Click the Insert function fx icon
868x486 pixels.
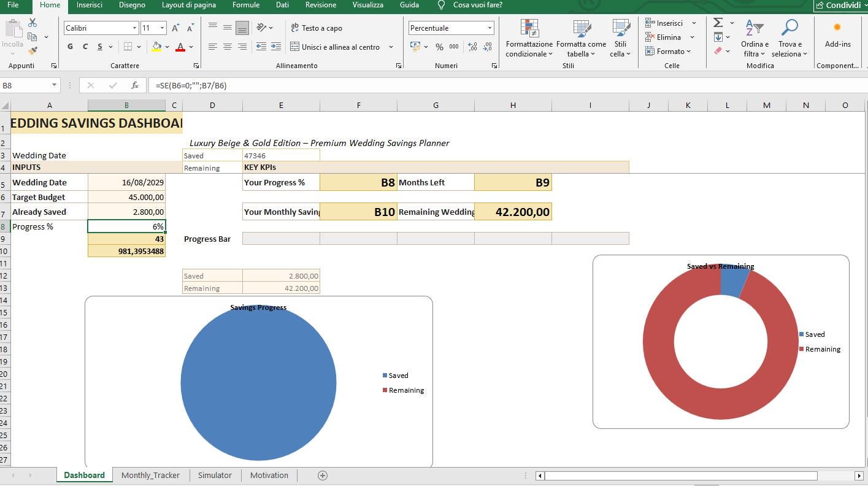click(x=135, y=85)
